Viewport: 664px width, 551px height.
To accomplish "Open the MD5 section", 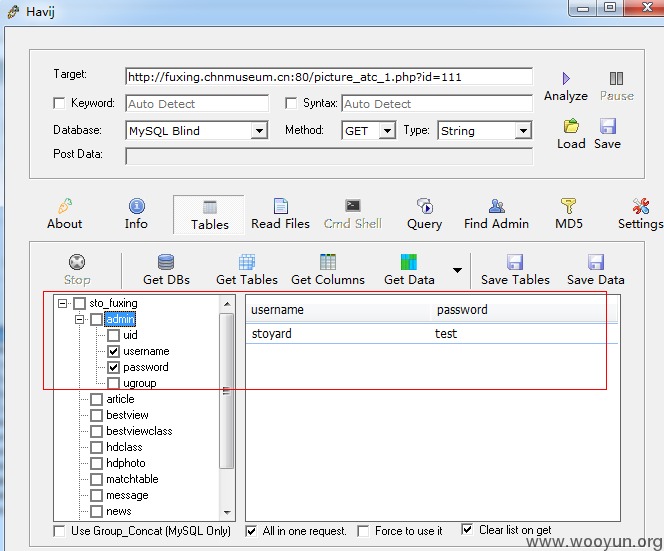I will [x=569, y=214].
